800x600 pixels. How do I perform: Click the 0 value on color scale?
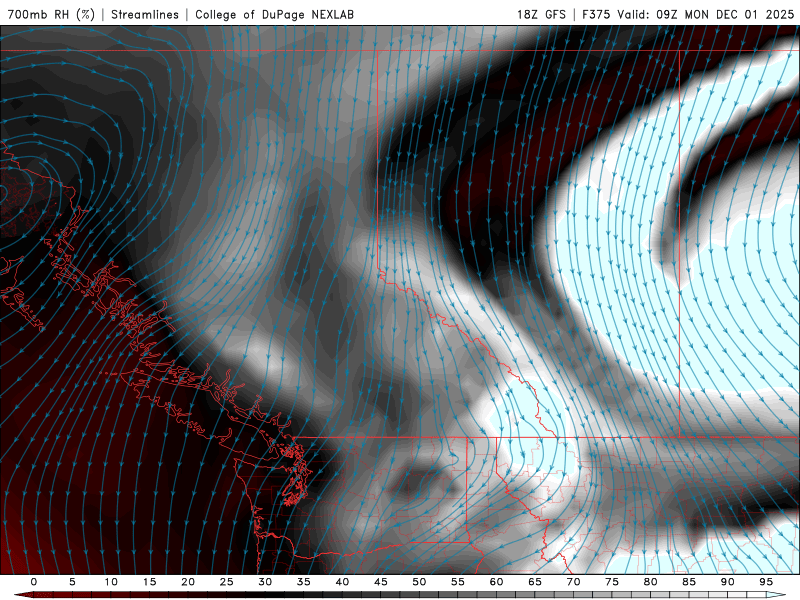point(34,582)
